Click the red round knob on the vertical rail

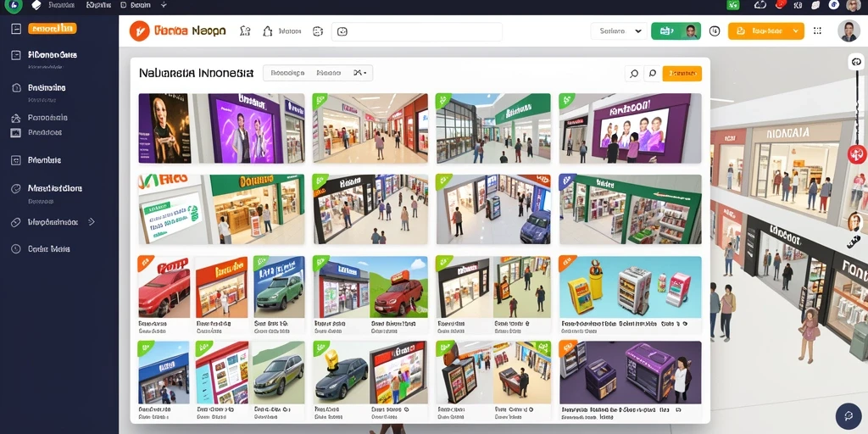856,153
